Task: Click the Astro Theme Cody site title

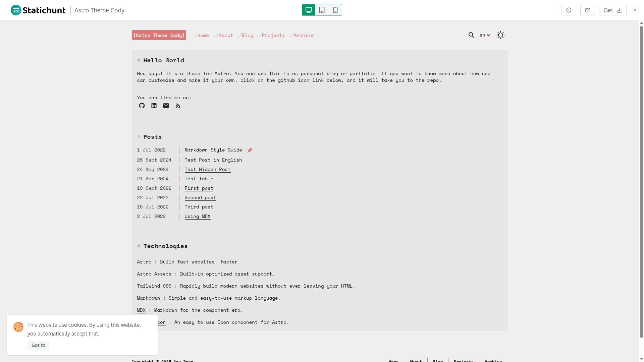Action: point(159,35)
